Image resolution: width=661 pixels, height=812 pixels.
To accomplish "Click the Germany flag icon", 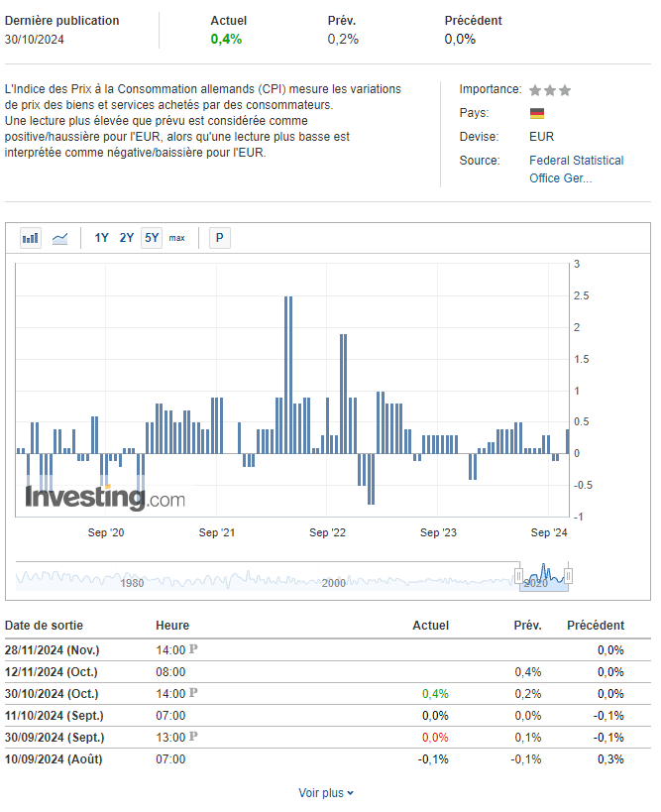I will click(x=537, y=113).
